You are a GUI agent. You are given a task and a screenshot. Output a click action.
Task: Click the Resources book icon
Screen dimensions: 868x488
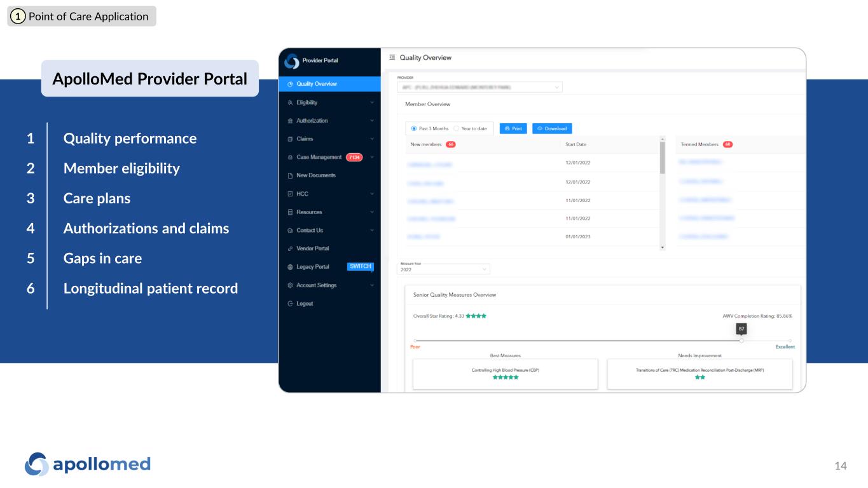coord(290,212)
